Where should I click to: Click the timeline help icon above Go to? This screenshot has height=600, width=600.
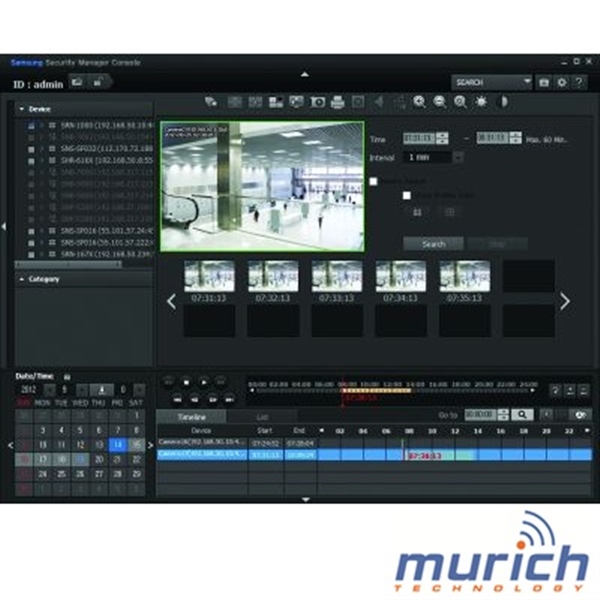click(555, 390)
